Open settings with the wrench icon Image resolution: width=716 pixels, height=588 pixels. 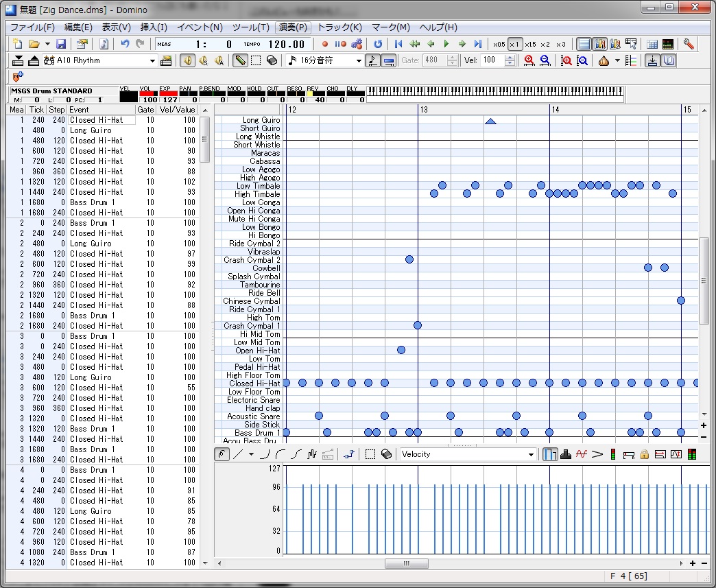click(x=689, y=44)
